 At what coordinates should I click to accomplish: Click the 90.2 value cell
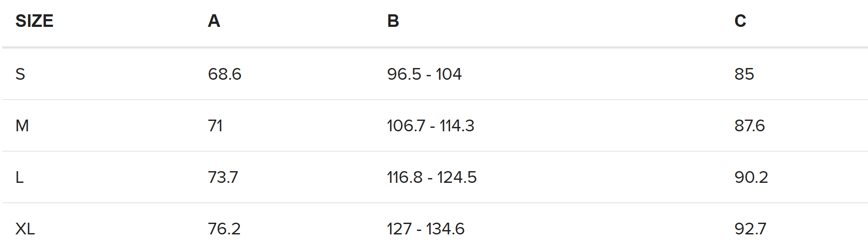pyautogui.click(x=751, y=177)
